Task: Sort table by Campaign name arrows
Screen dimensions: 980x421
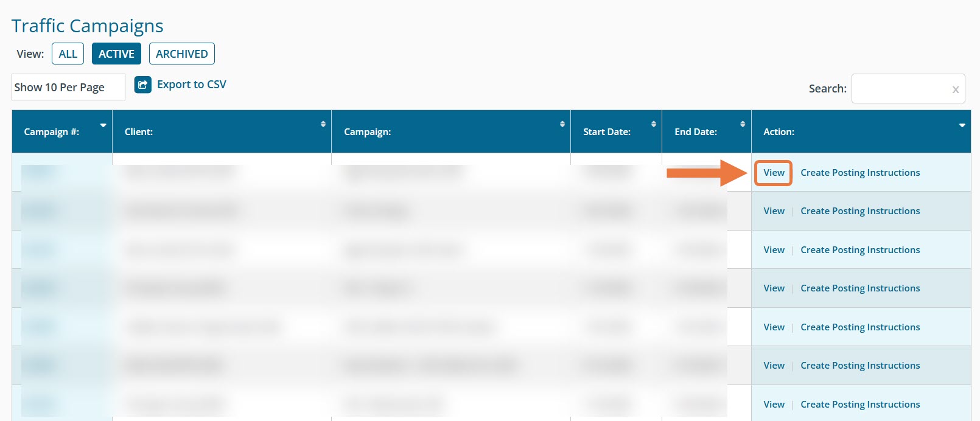Action: click(562, 124)
